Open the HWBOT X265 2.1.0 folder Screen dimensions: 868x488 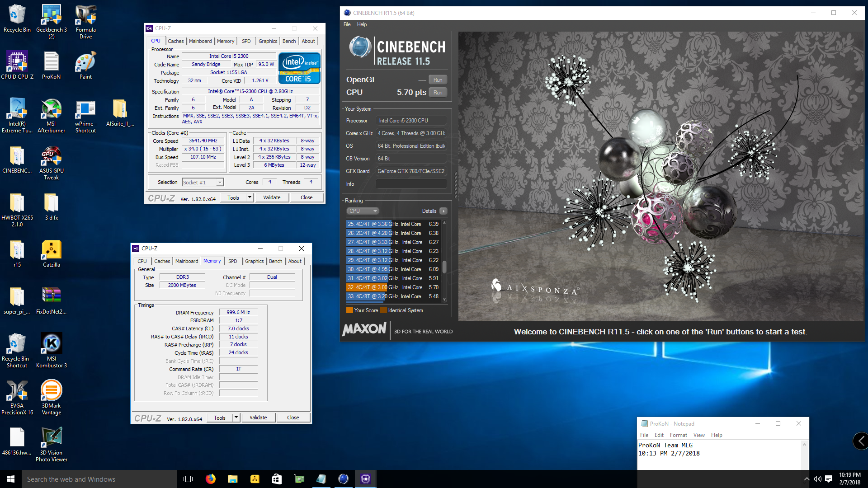pyautogui.click(x=17, y=210)
